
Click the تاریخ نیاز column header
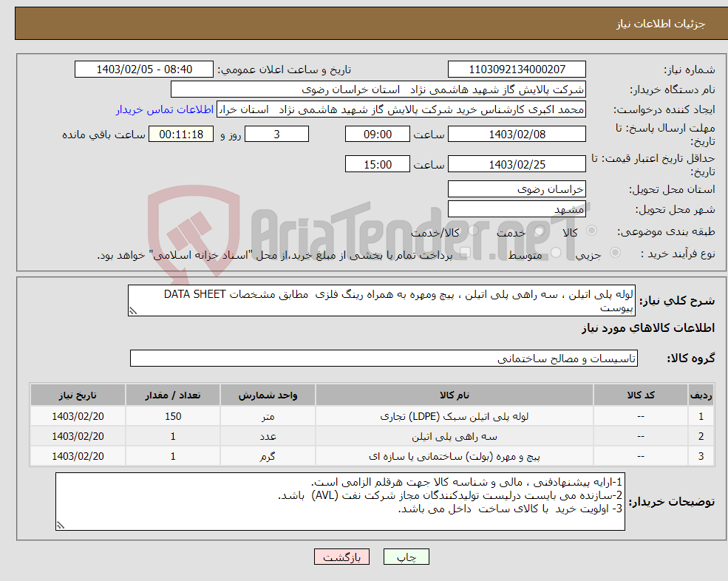point(78,395)
